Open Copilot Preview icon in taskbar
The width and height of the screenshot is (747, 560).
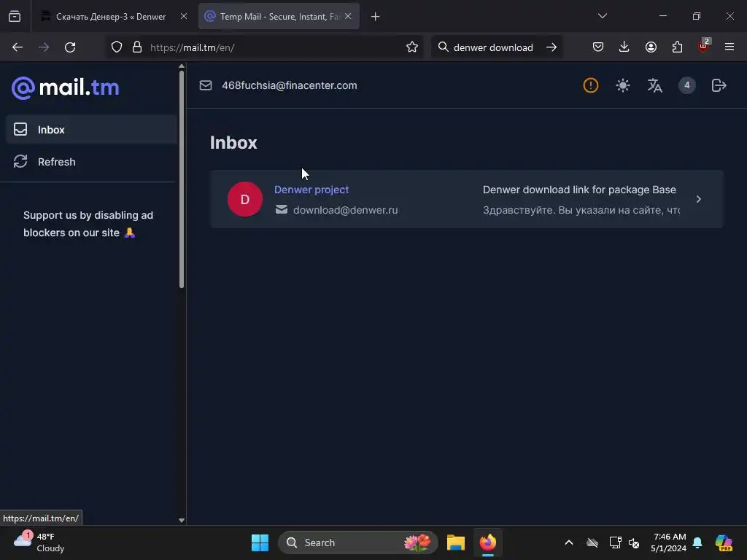point(724,542)
